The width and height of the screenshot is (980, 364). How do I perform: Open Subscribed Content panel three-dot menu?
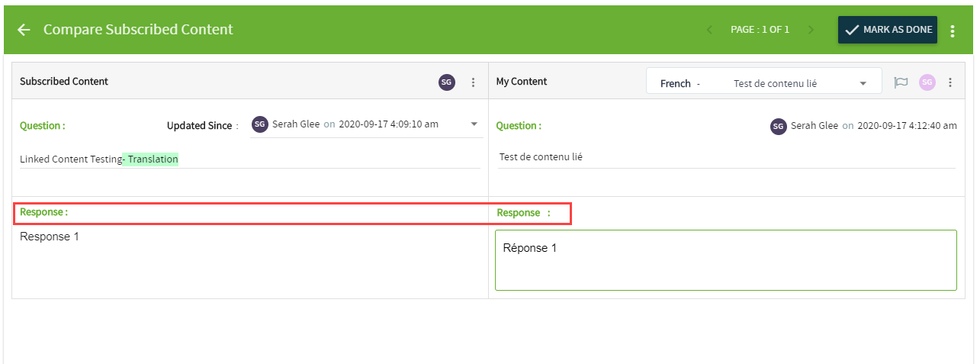(x=473, y=82)
